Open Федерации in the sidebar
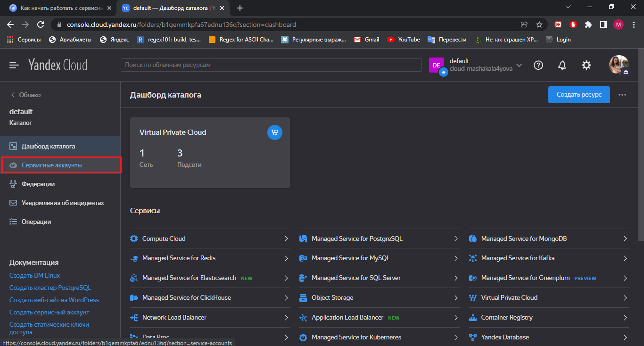The height and width of the screenshot is (346, 644). [60, 184]
